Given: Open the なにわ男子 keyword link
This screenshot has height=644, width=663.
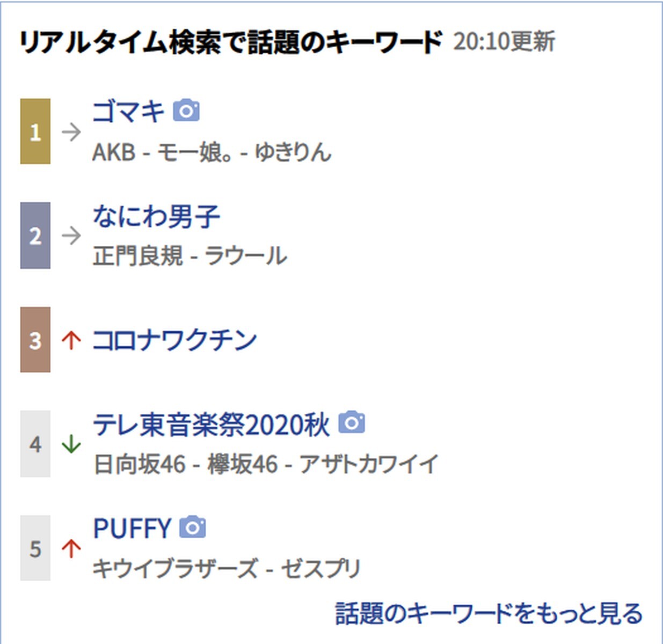Looking at the screenshot, I should [156, 216].
